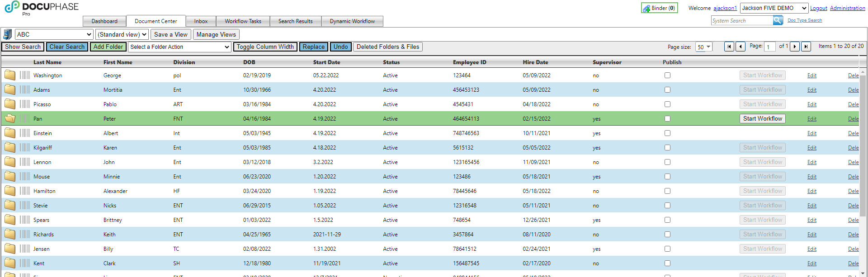Open the folder icon for Pan row
Viewport: 868px width, 277px height.
coord(10,118)
